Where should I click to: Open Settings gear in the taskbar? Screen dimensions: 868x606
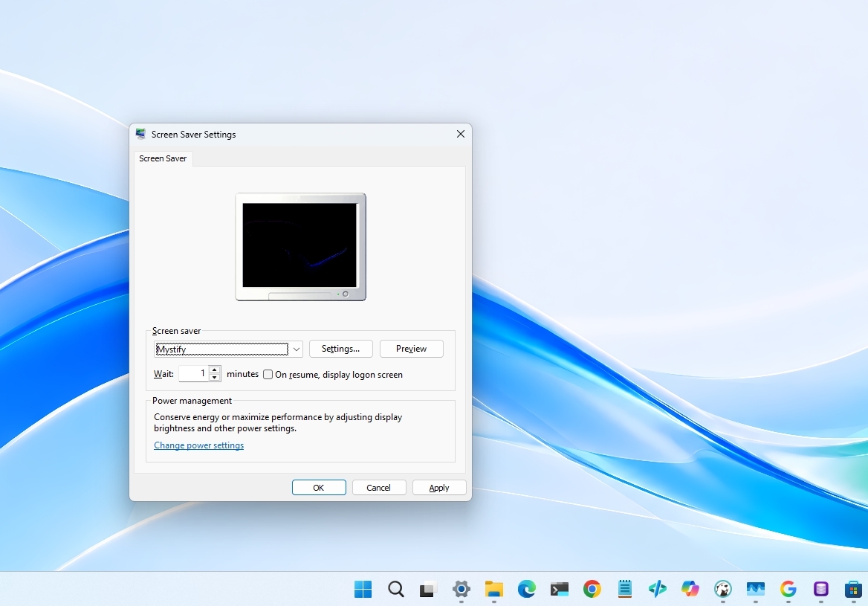click(461, 589)
